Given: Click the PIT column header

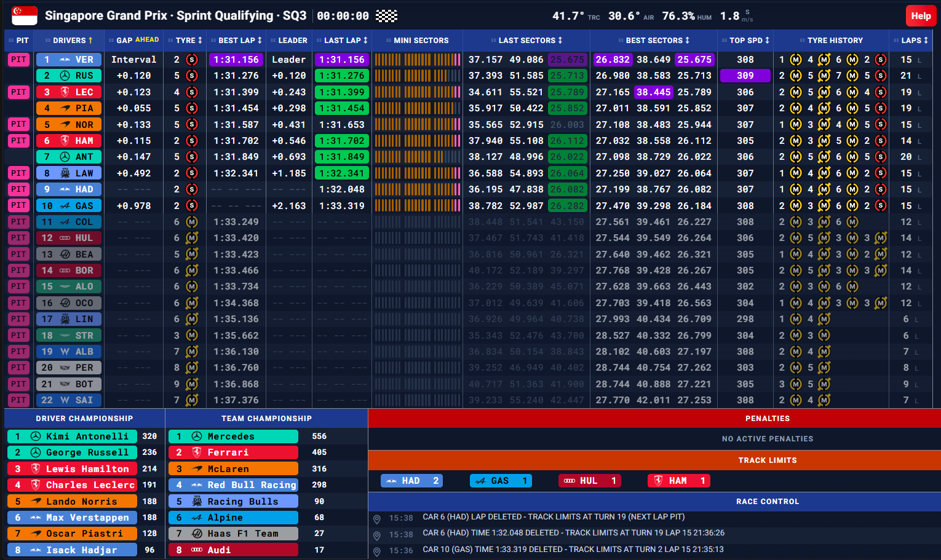Looking at the screenshot, I should point(19,41).
